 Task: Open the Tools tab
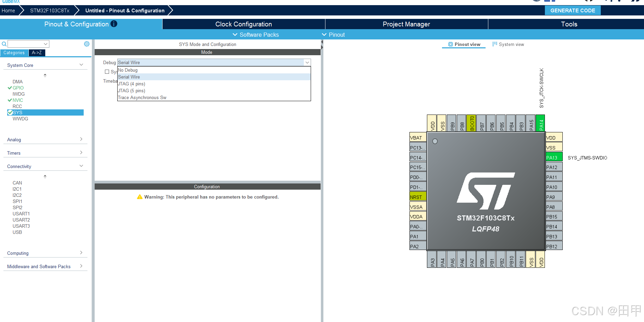click(x=569, y=24)
